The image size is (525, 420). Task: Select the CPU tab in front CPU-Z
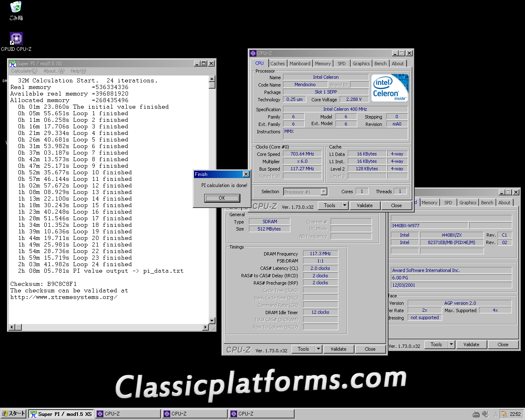[259, 63]
